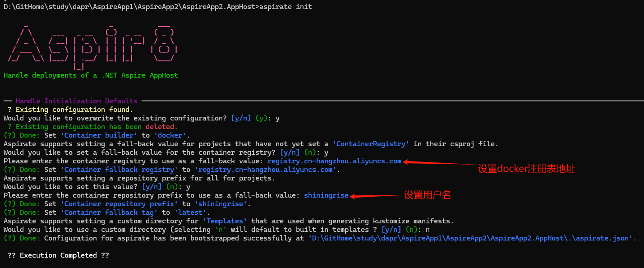Click '?? Execution Completed ??' text
The width and height of the screenshot is (644, 268).
coord(58,255)
